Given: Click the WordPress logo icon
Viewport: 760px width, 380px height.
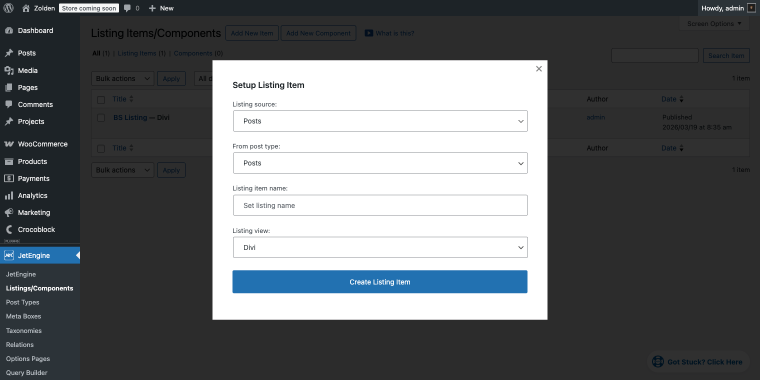Looking at the screenshot, I should coord(8,8).
